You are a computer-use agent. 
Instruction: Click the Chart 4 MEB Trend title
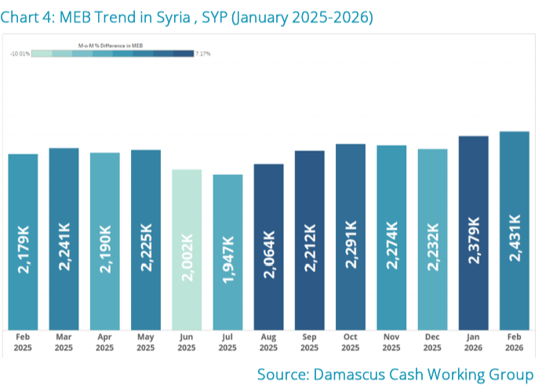pyautogui.click(x=187, y=17)
